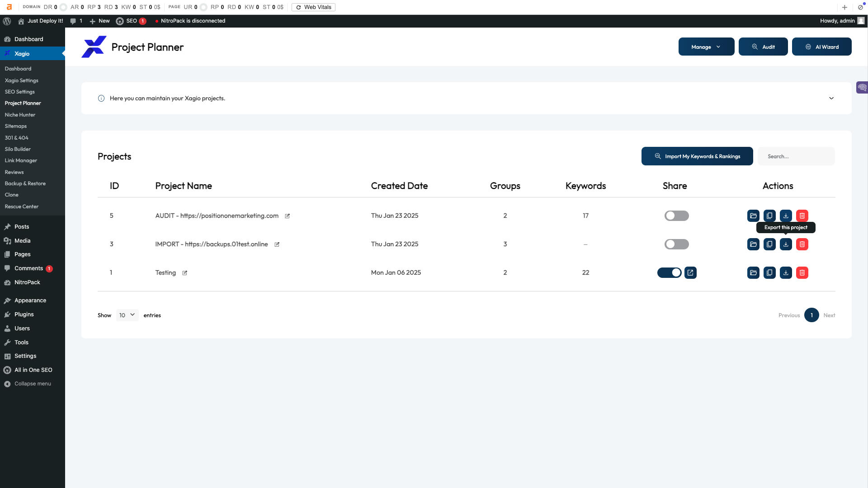The image size is (868, 488).
Task: Expand the Xagio projects info panel chevron
Action: 831,99
